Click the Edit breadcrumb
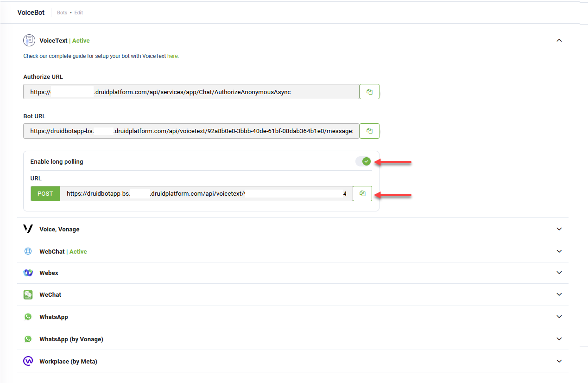This screenshot has height=383, width=588. tap(79, 13)
